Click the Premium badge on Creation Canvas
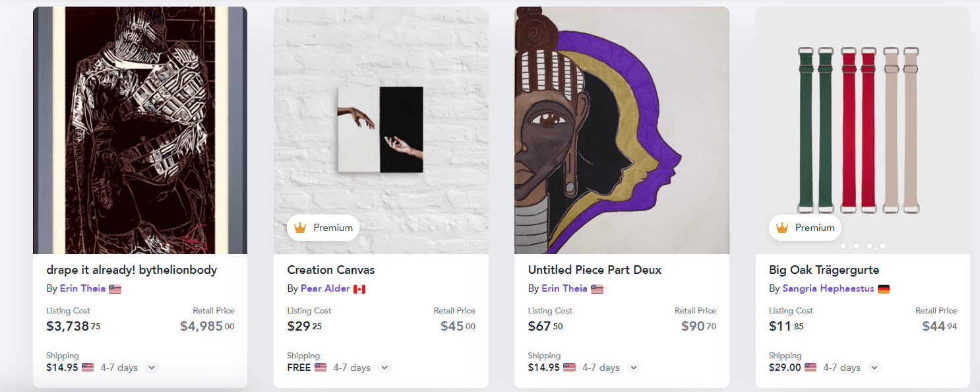 (x=323, y=228)
